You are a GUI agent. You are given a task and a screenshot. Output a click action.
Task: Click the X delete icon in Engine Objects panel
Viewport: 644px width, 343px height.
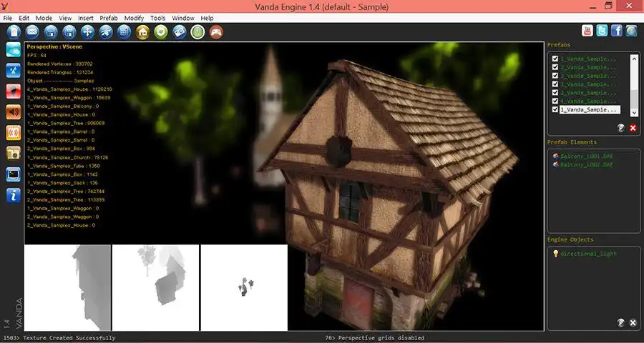tap(633, 323)
